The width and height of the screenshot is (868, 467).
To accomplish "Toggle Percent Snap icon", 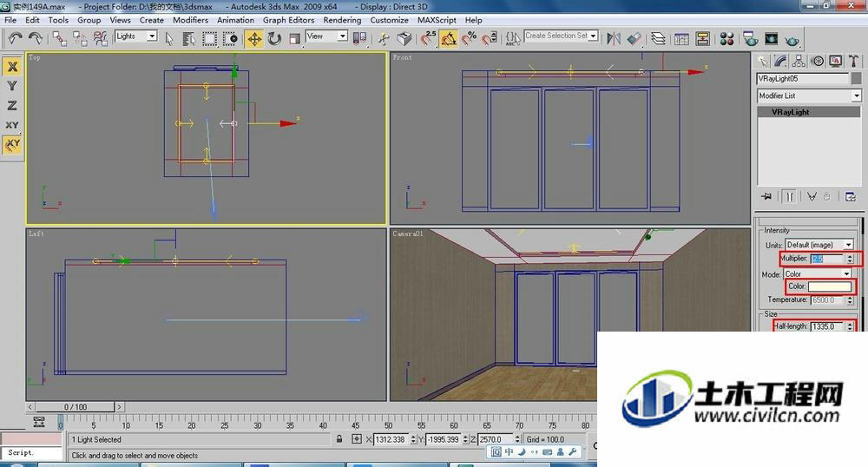I will point(470,38).
